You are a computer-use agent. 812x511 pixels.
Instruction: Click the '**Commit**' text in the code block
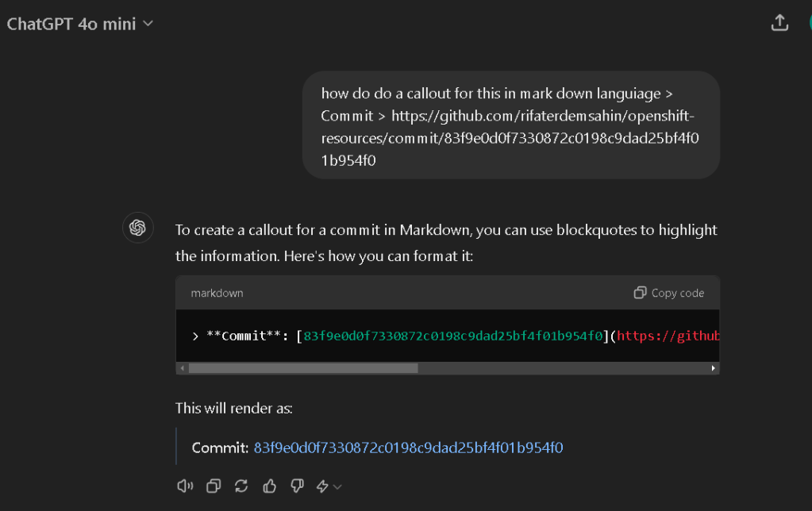coord(244,336)
